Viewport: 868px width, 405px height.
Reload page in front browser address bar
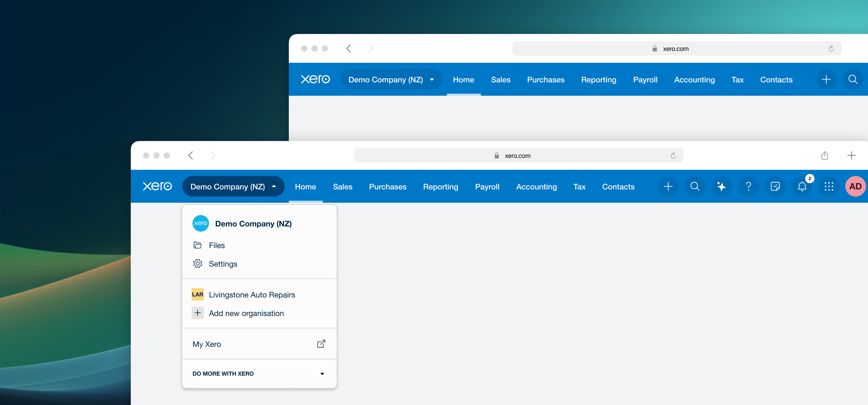coord(673,155)
